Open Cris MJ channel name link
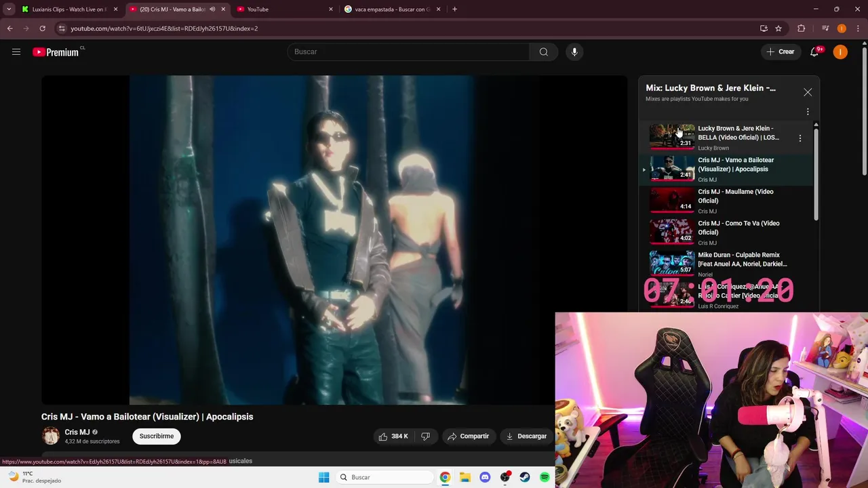868x488 pixels. [x=77, y=432]
